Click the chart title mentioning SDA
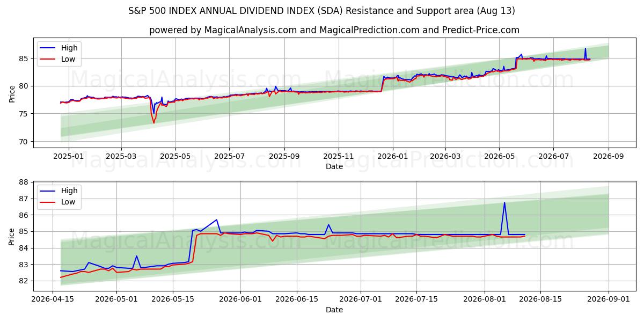Screen dimensions: 644x322 point(322,11)
